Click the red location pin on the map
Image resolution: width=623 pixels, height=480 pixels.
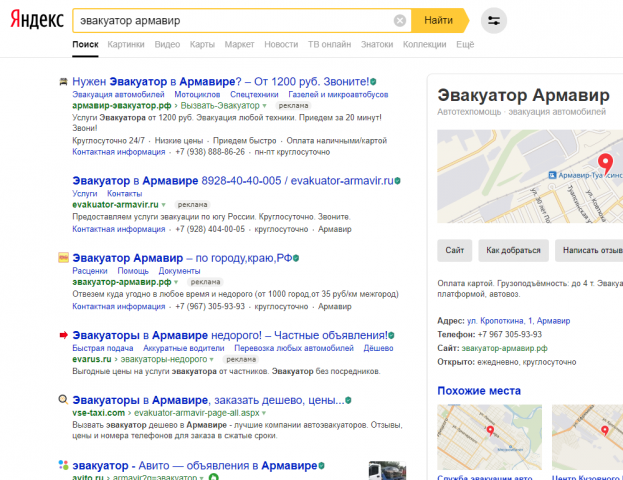(605, 164)
